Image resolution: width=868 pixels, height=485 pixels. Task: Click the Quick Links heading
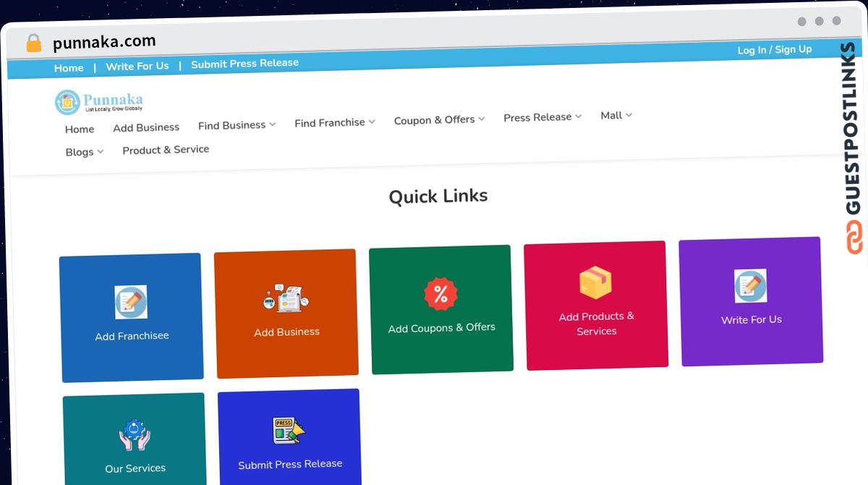click(x=438, y=196)
